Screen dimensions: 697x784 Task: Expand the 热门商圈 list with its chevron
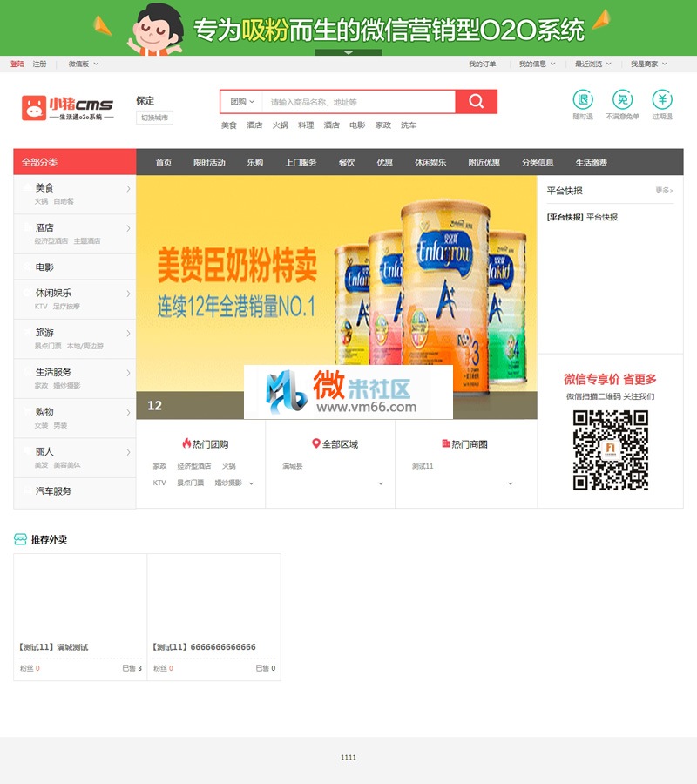(511, 483)
